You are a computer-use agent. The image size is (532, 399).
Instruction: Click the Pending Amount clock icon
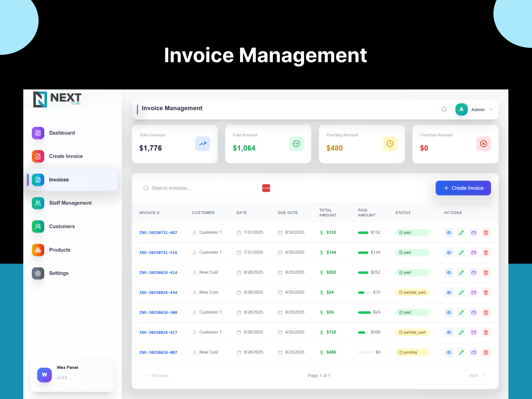coord(390,144)
